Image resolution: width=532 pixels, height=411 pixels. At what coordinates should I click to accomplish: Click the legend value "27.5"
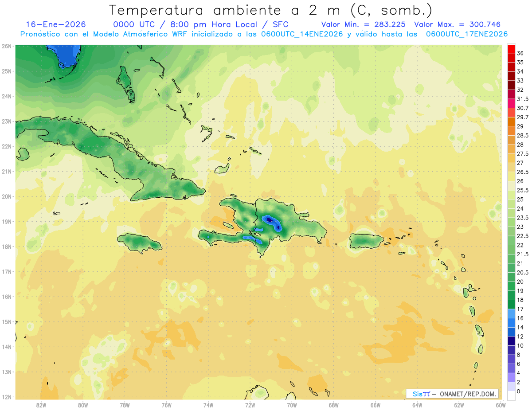(523, 154)
